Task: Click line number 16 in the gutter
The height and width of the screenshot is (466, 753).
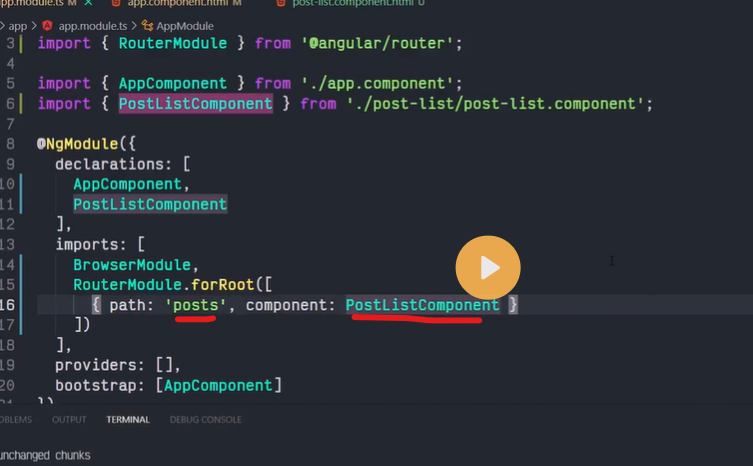Action: click(9, 305)
